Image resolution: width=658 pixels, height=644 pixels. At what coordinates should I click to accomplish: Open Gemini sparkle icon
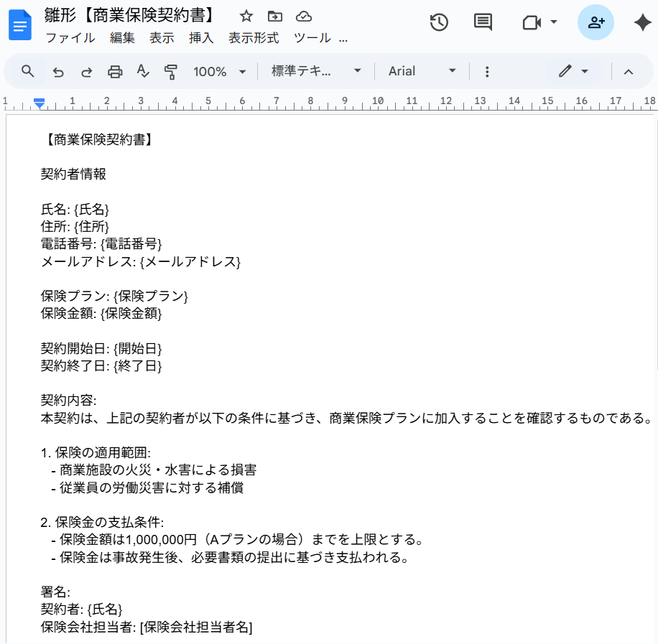(642, 22)
